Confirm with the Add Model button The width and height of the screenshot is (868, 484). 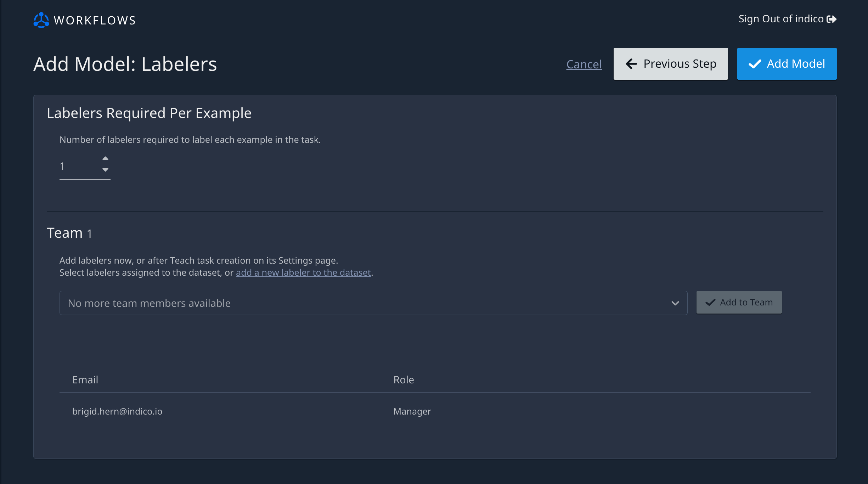[787, 64]
